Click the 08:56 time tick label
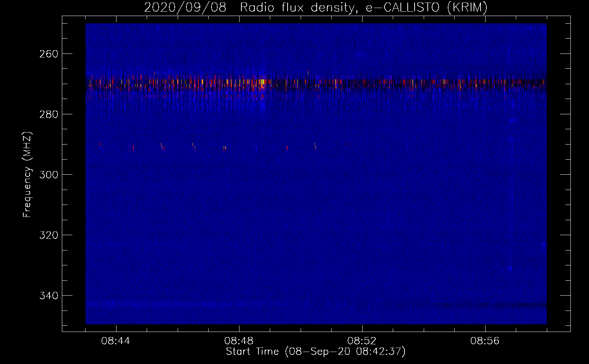589x364 pixels. [x=485, y=341]
